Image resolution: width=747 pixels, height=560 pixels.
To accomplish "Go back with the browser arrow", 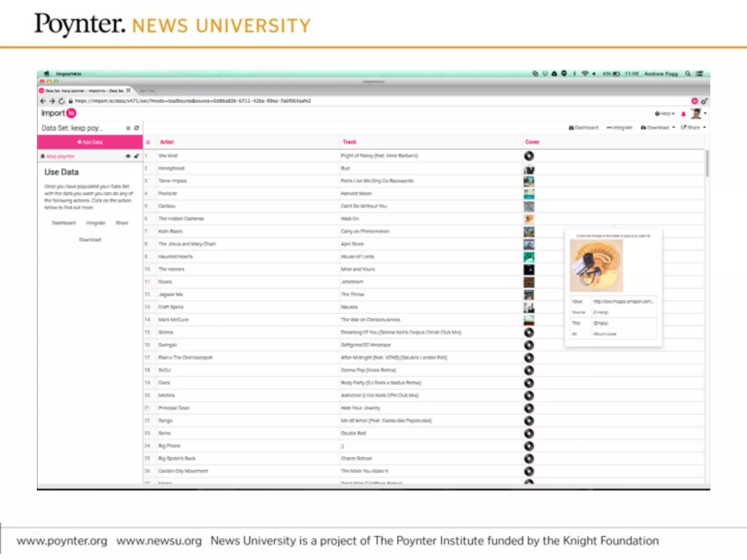I will coord(43,101).
